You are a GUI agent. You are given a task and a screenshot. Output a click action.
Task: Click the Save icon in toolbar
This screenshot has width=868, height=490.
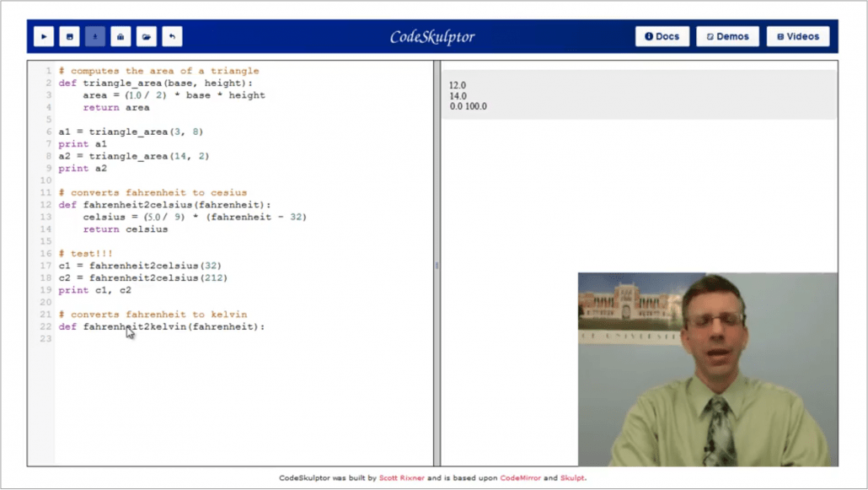tap(69, 37)
